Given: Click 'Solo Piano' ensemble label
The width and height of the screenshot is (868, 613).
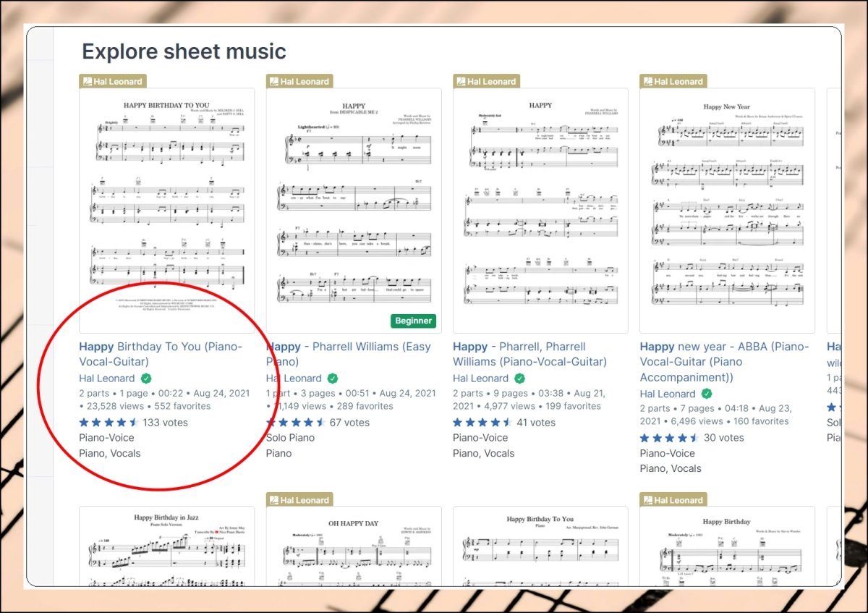Looking at the screenshot, I should [x=290, y=437].
